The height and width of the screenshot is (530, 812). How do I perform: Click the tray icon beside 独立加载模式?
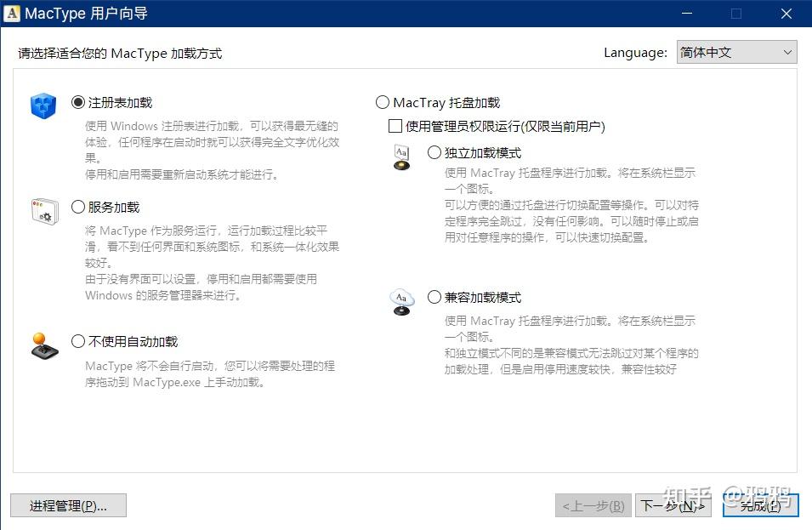[400, 158]
